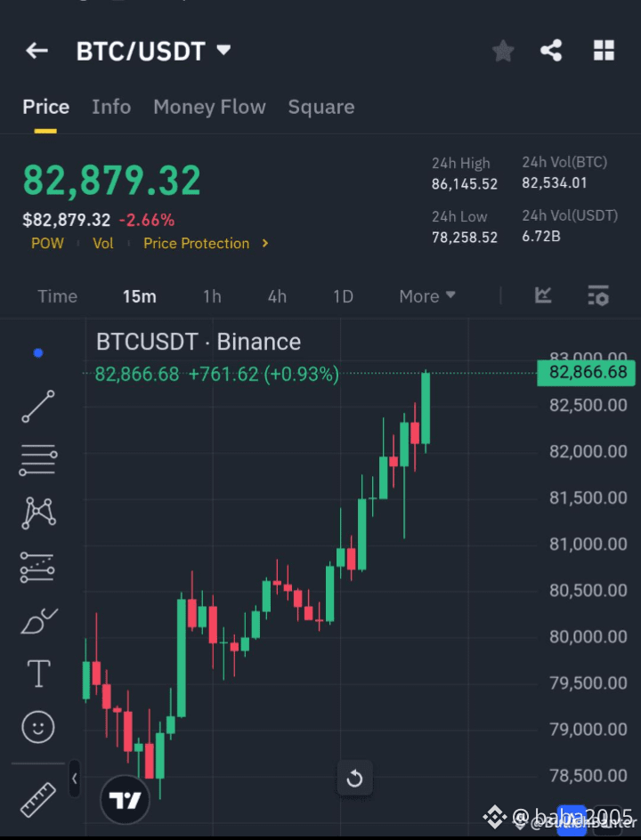The height and width of the screenshot is (840, 641).
Task: Select the 4h chart interval
Action: click(277, 296)
